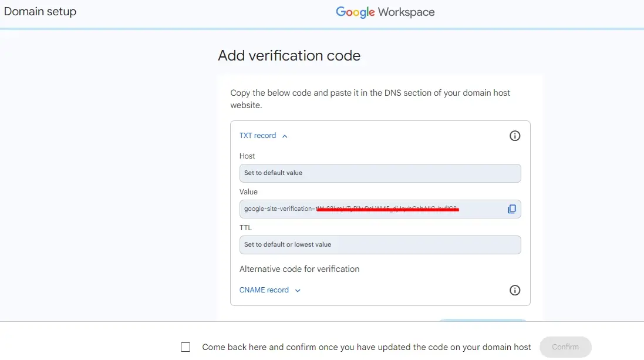Open info icon beside TXT record
This screenshot has height=360, width=644.
pos(515,136)
